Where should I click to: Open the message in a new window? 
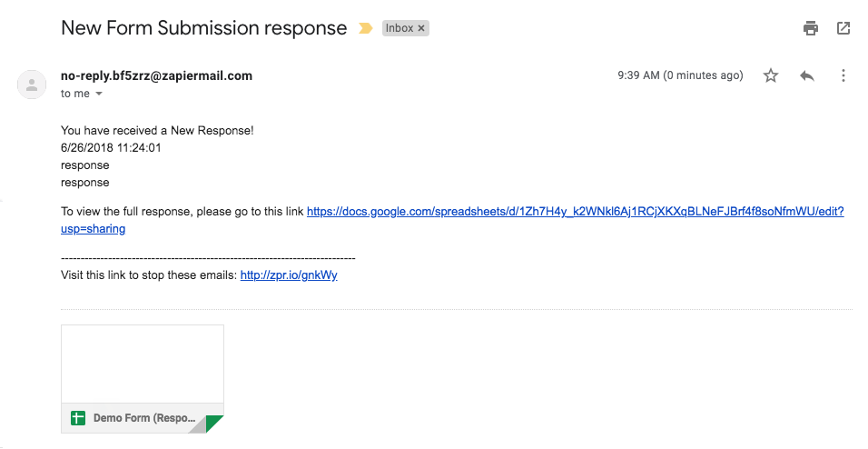[843, 28]
